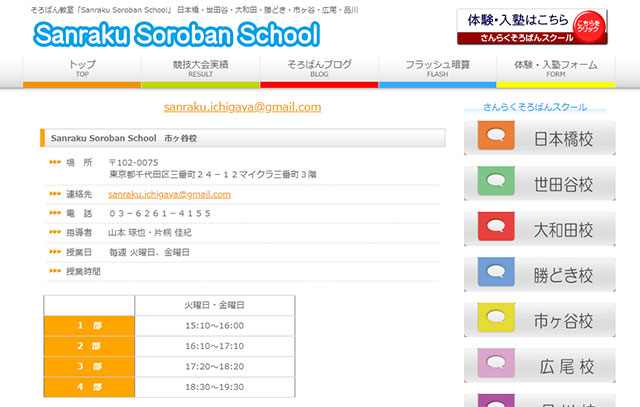
Task: Select the 勝どき校 sidebar button
Action: (540, 275)
